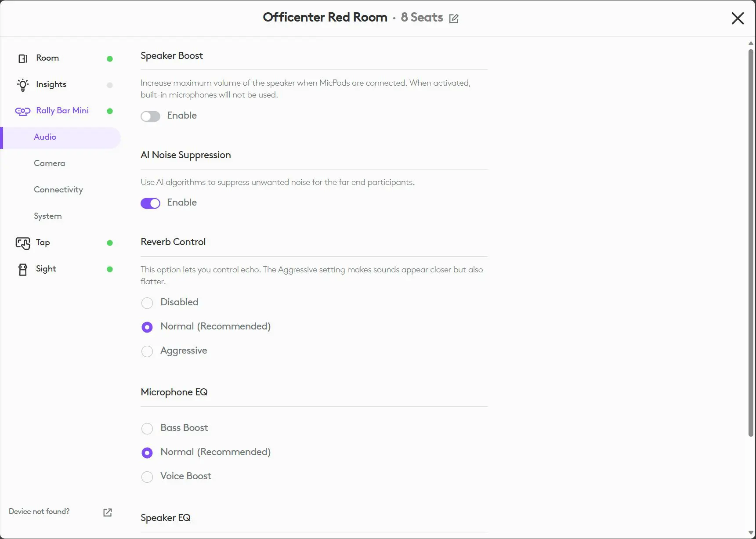Close the room settings dialog with X

tap(738, 18)
